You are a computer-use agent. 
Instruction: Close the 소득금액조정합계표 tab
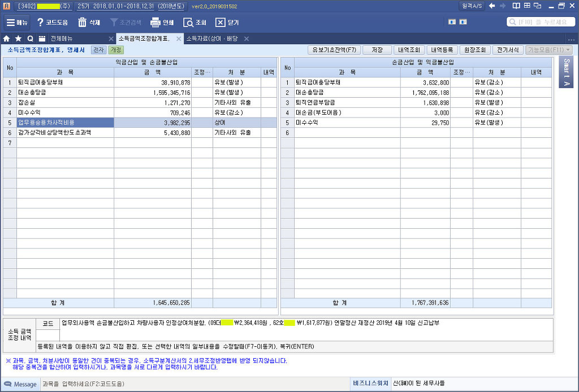[x=179, y=39]
